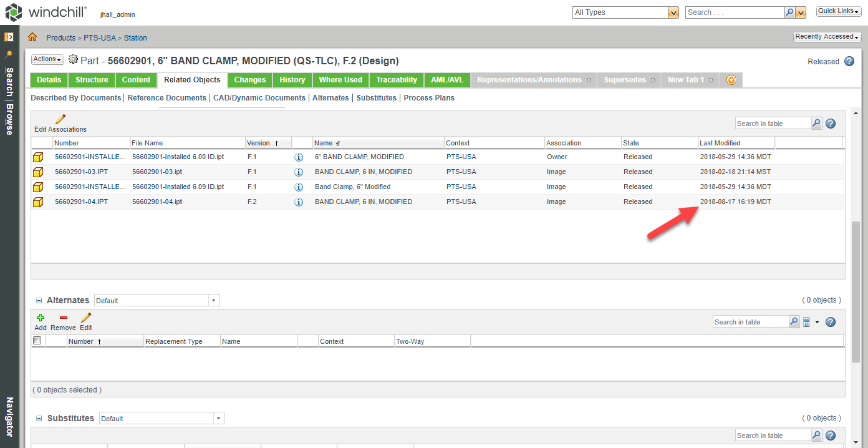This screenshot has height=448, width=868.
Task: Click the home icon in the breadcrumb bar
Action: pyautogui.click(x=32, y=37)
